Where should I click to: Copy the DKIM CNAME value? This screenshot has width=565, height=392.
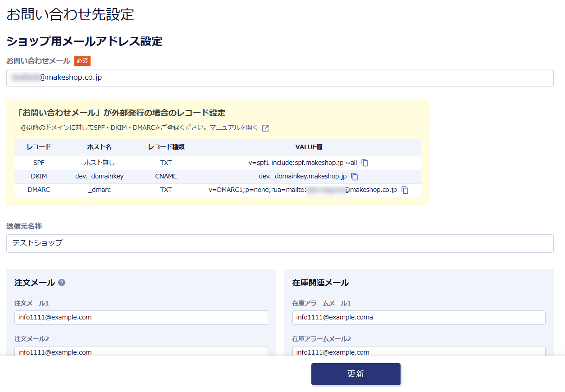pyautogui.click(x=355, y=177)
